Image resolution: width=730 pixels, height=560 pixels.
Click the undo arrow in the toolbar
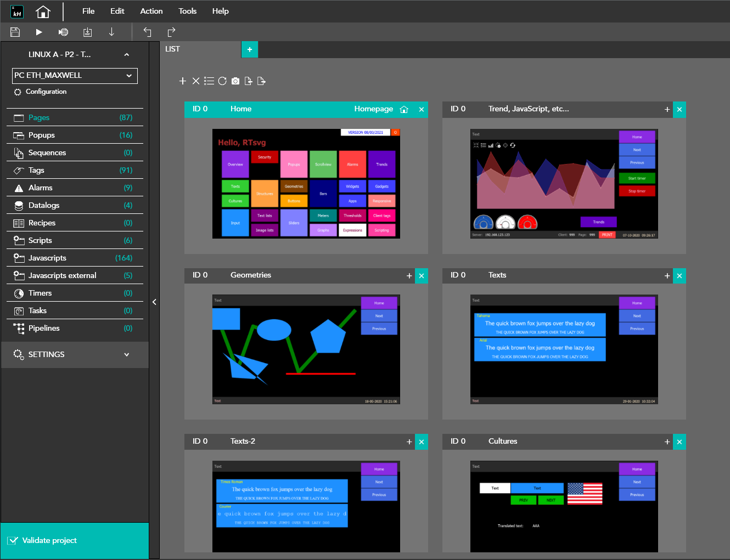147,32
